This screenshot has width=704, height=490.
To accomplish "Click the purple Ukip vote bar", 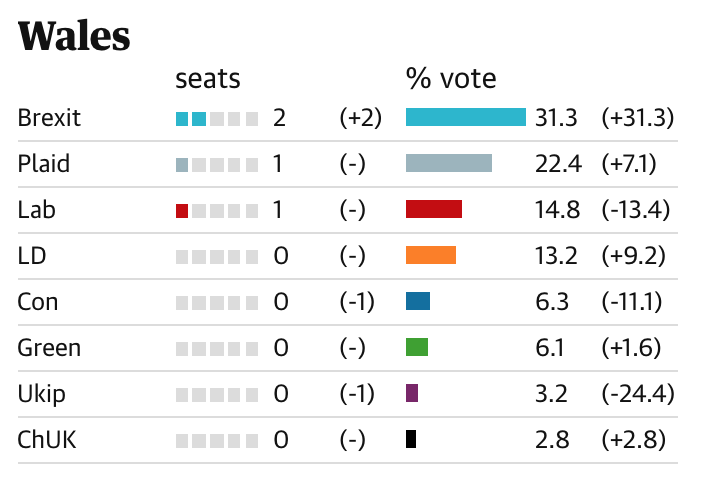I will pyautogui.click(x=412, y=394).
